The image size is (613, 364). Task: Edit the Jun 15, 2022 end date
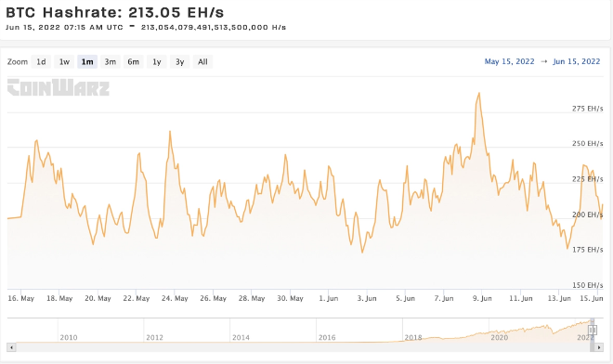(576, 61)
